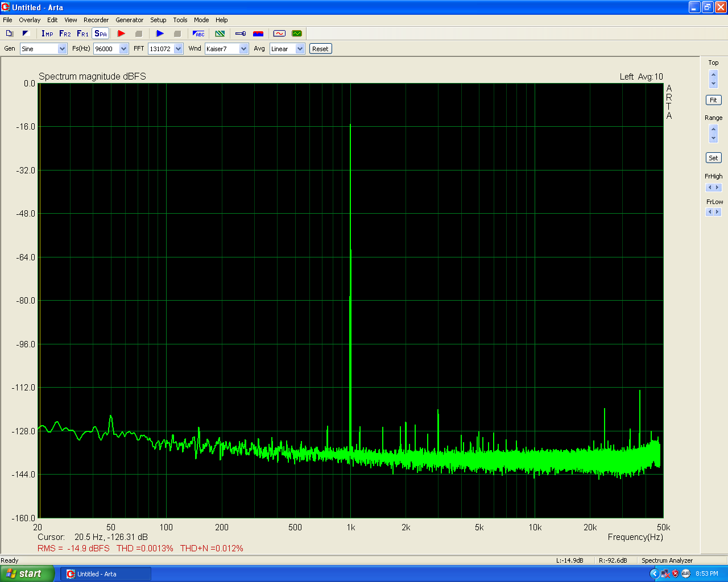Open the Tools menu
The height and width of the screenshot is (582, 728).
(180, 20)
